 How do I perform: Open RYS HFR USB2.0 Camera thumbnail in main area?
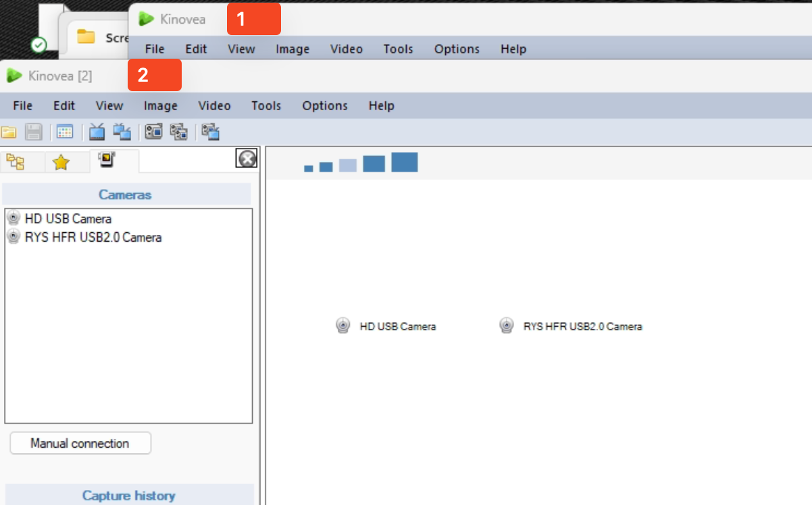pos(506,326)
